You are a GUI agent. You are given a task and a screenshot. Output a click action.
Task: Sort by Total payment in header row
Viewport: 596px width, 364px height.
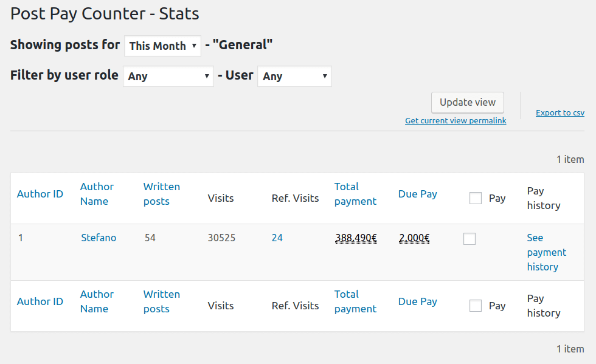(355, 194)
